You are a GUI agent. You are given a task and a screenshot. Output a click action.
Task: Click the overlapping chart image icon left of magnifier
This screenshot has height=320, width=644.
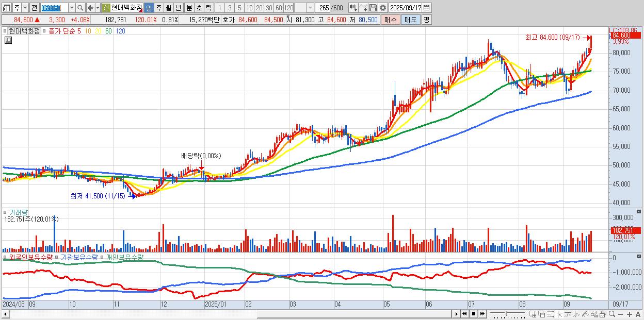(603, 314)
